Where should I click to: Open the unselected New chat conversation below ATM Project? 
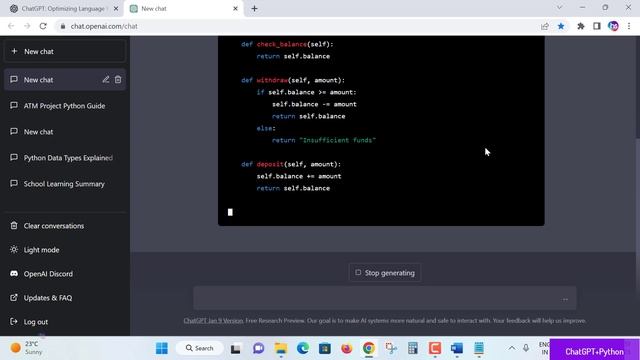65,132
